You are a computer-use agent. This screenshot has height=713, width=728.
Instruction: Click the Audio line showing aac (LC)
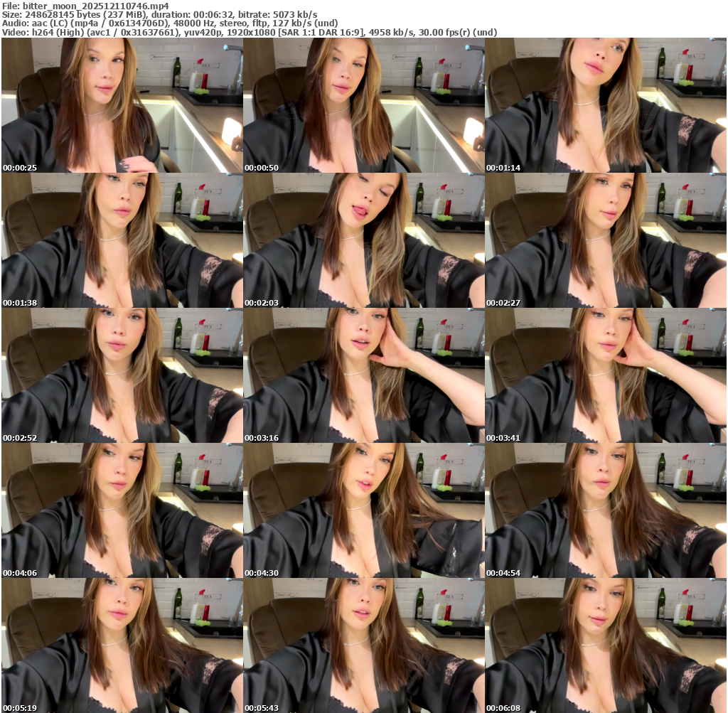(170, 23)
